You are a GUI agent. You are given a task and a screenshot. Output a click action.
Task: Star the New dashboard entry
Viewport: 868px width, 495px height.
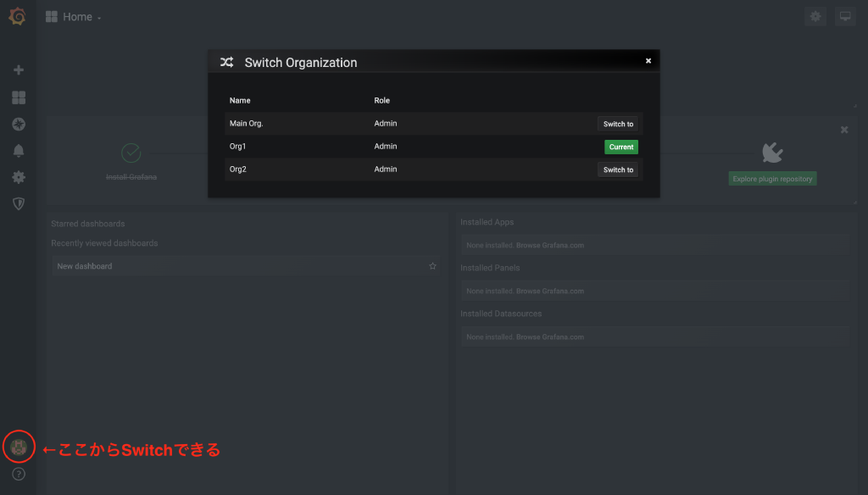pos(432,266)
